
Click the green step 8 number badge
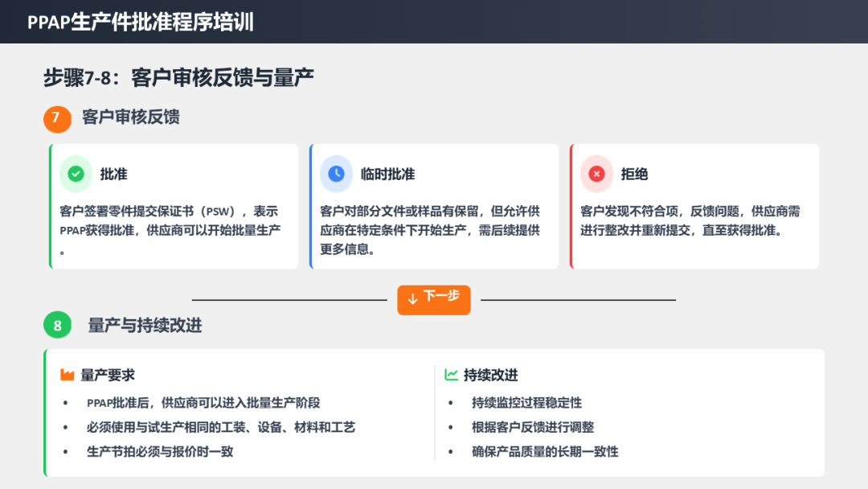pos(57,326)
